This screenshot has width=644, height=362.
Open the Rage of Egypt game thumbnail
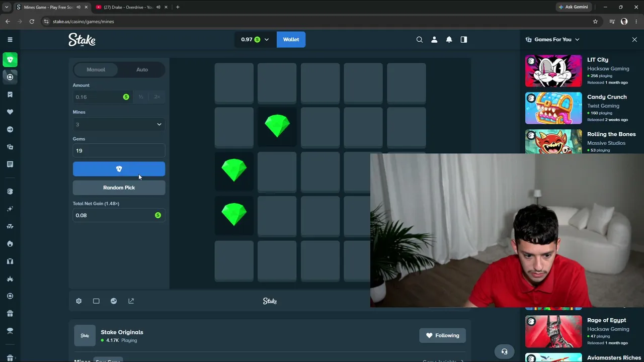[553, 331]
